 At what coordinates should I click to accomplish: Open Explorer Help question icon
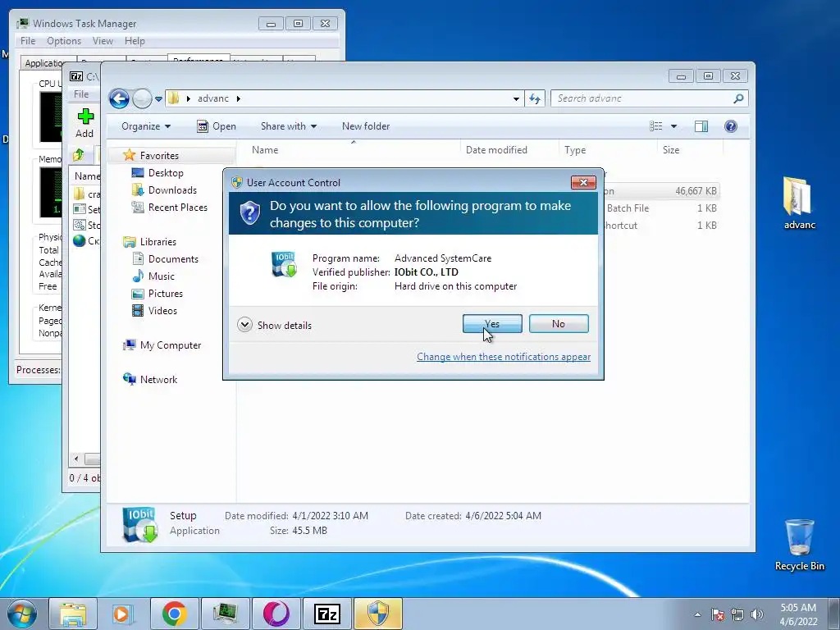731,126
